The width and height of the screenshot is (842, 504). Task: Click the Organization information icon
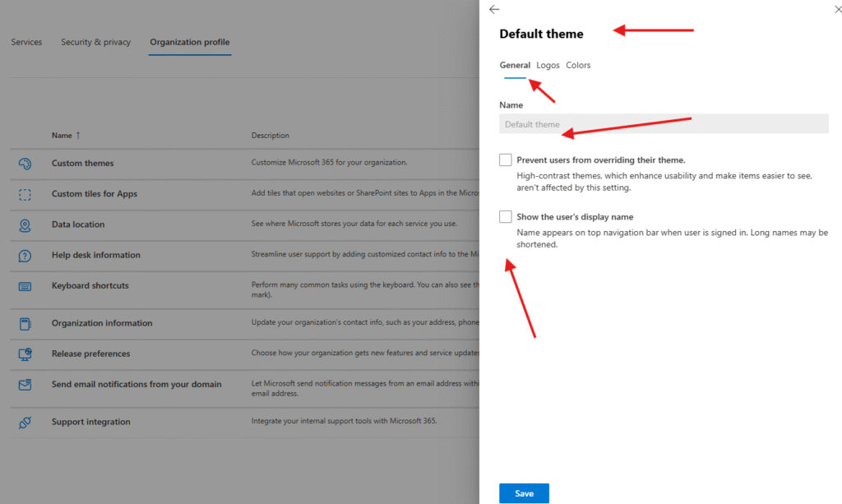coord(25,324)
